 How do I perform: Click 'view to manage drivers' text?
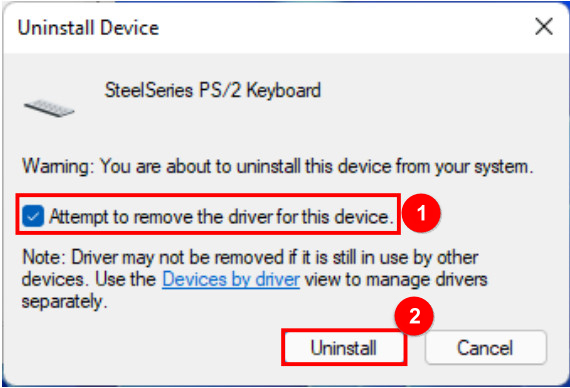coord(396,280)
